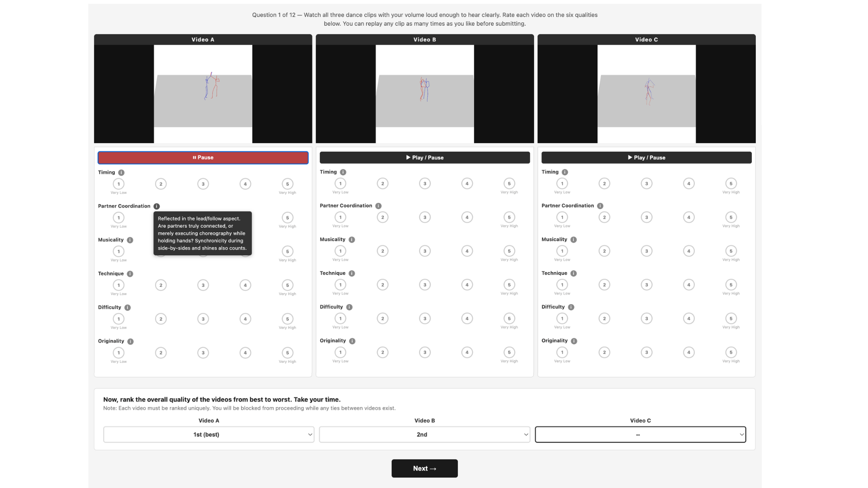Open Video A ranking dropdown

[x=208, y=435]
